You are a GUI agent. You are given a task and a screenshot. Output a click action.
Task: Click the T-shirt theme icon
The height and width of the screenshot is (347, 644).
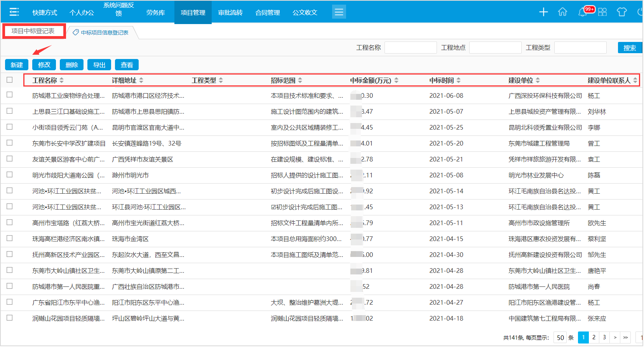(x=621, y=12)
